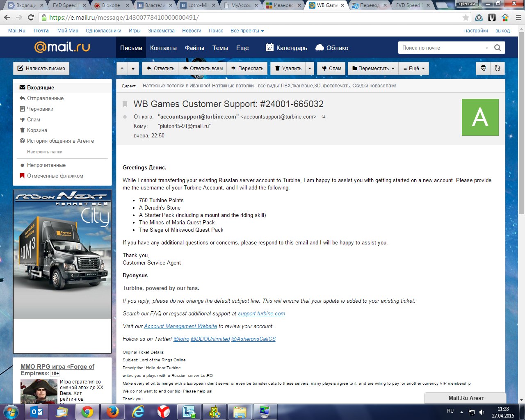Open @lotro Twitter link
The height and width of the screenshot is (420, 525).
(181, 339)
